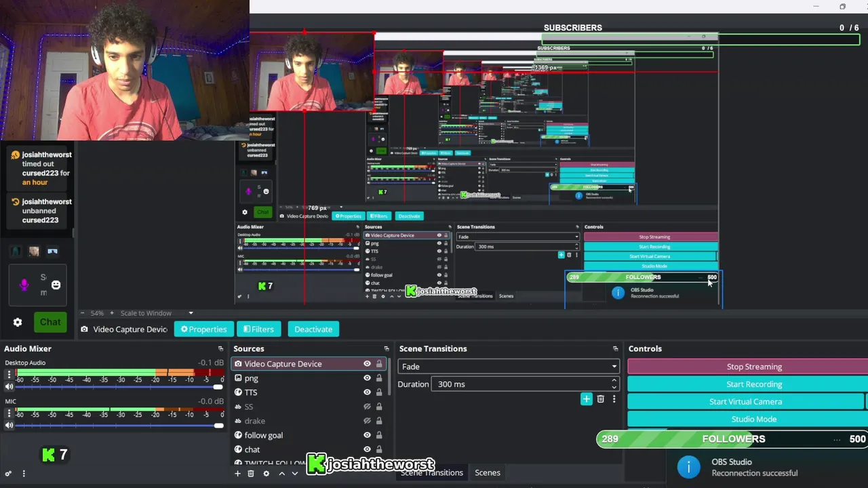Increase transition duration with up arrow

click(614, 381)
